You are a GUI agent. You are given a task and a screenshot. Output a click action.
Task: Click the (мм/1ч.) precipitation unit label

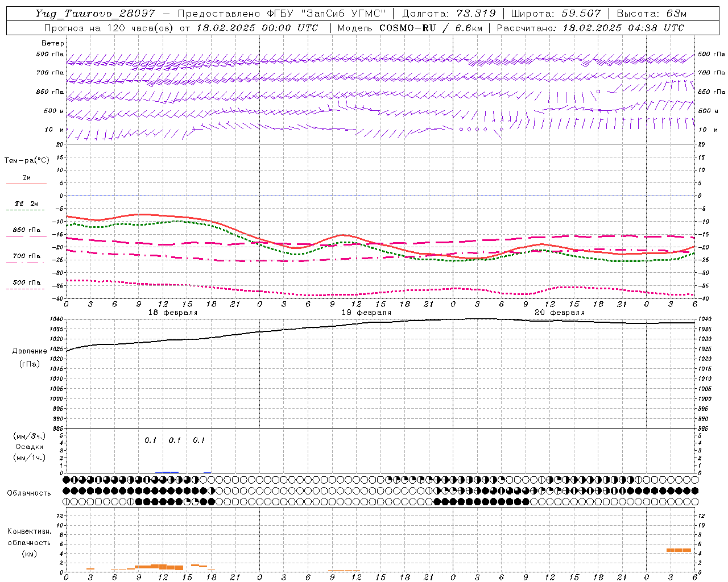tap(30, 458)
